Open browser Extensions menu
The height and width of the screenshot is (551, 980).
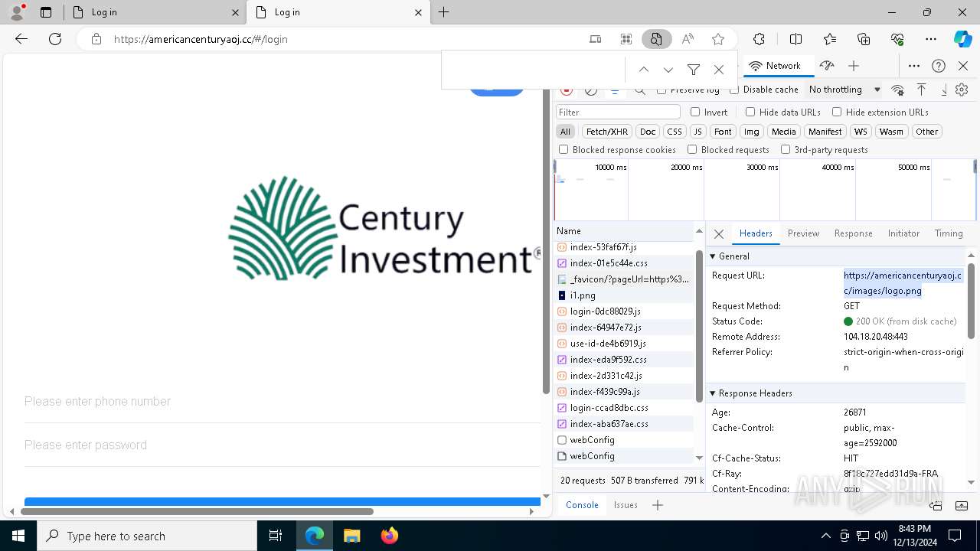(x=759, y=39)
